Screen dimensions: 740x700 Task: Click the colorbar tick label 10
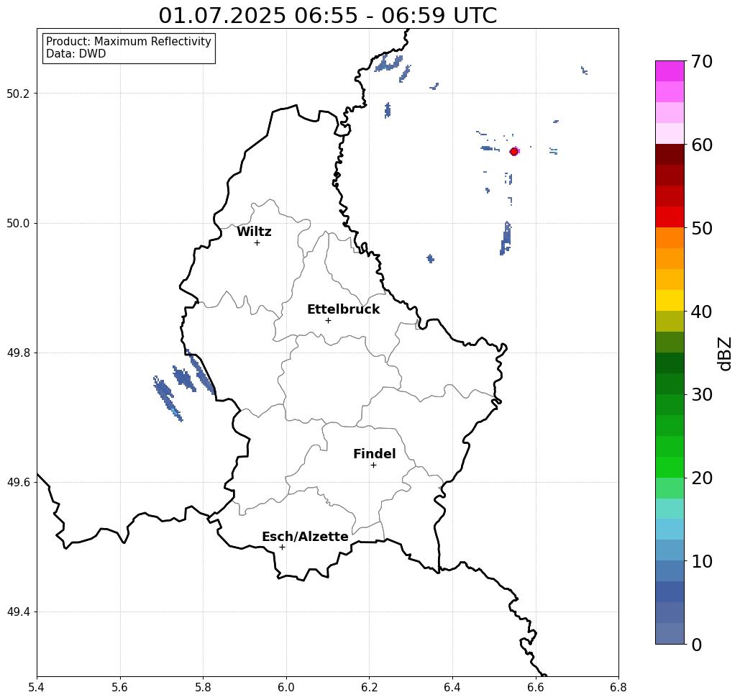click(x=702, y=561)
